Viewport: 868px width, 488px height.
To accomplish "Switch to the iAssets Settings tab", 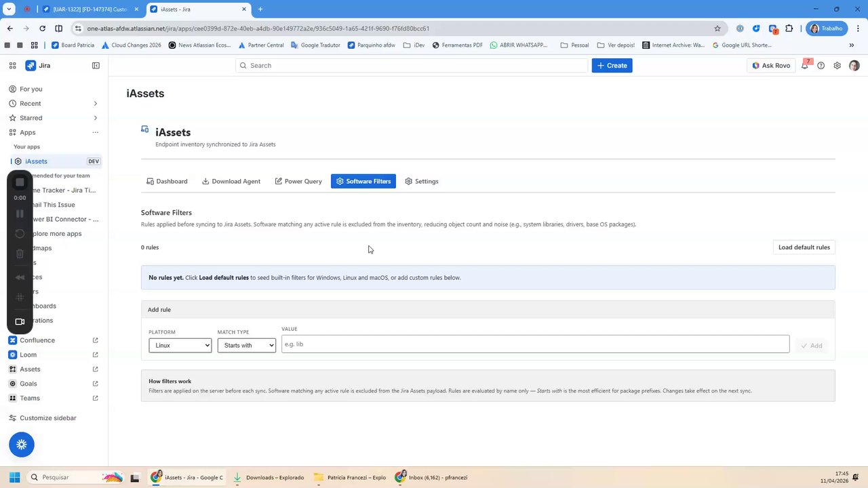I will coord(422,182).
